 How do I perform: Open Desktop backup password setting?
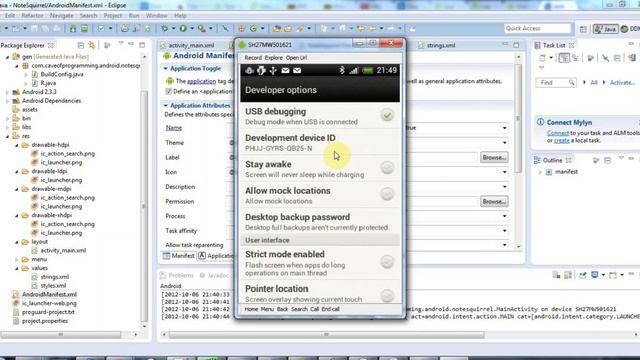pyautogui.click(x=320, y=222)
